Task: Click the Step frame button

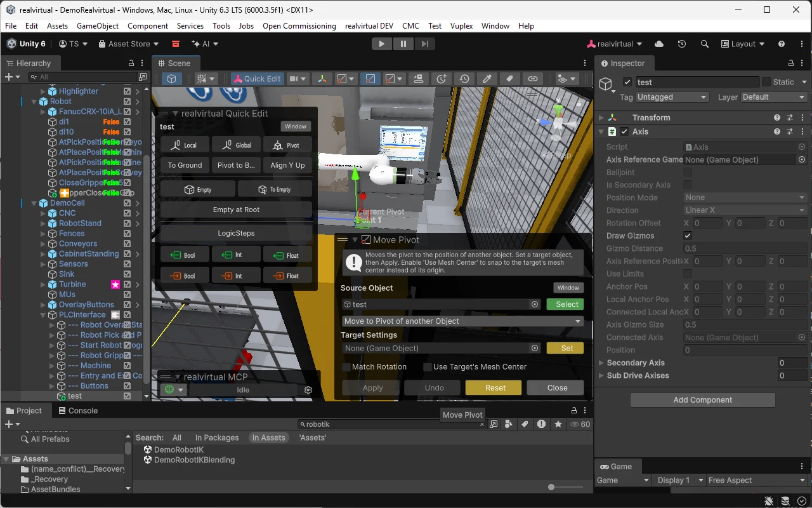Action: pos(424,44)
